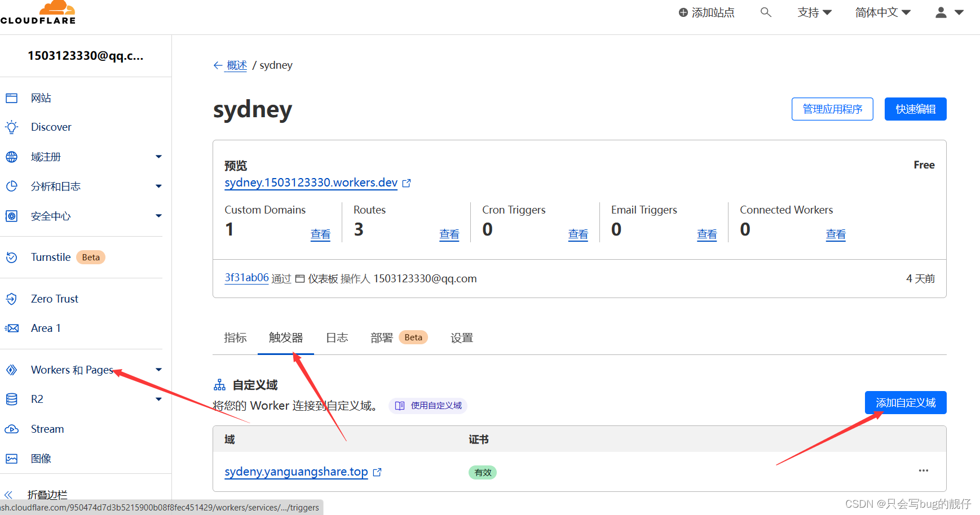Switch to the 指标 tab
The height and width of the screenshot is (515, 980).
tap(235, 338)
